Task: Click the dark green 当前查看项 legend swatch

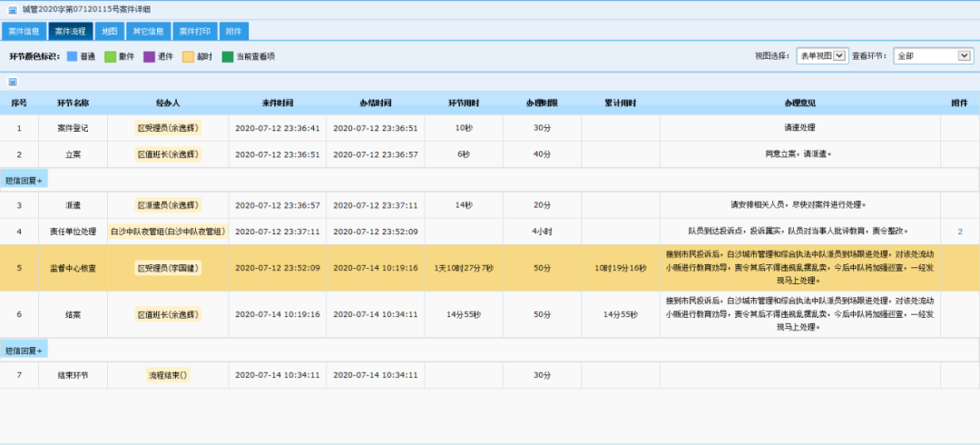Action: (x=228, y=56)
